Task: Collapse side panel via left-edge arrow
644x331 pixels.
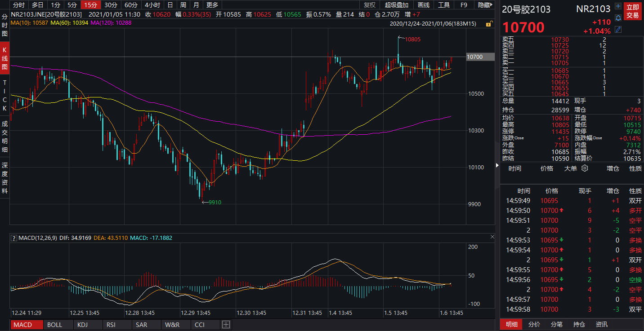Action: point(497,166)
